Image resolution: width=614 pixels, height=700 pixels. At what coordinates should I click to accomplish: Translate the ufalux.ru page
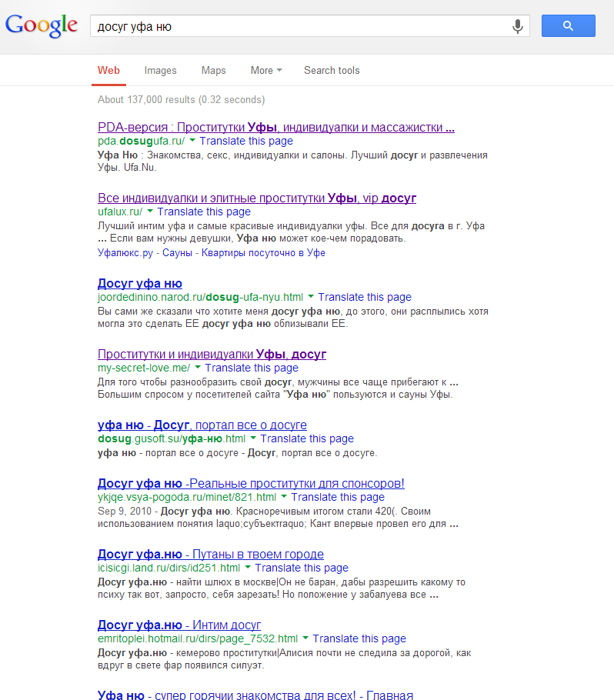(204, 212)
